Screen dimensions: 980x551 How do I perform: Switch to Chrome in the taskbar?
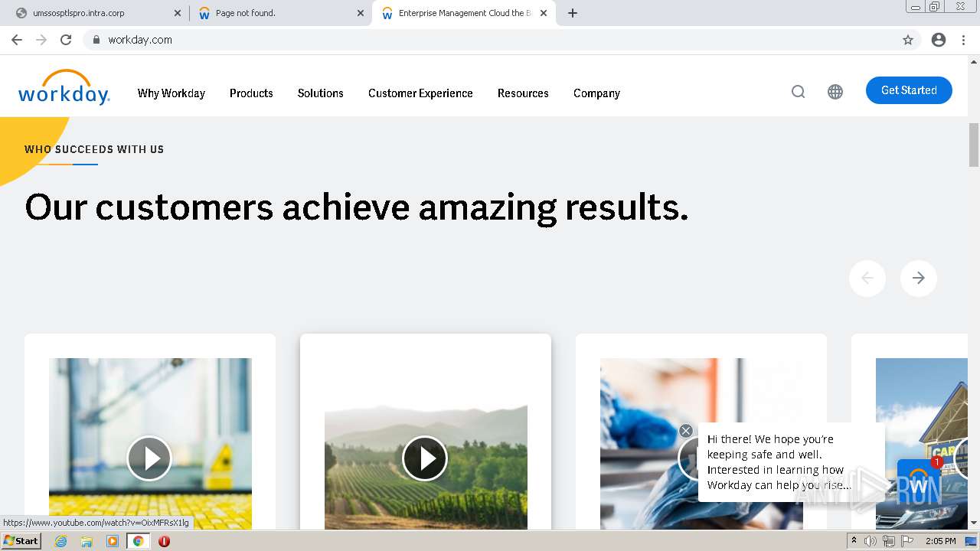coord(139,541)
